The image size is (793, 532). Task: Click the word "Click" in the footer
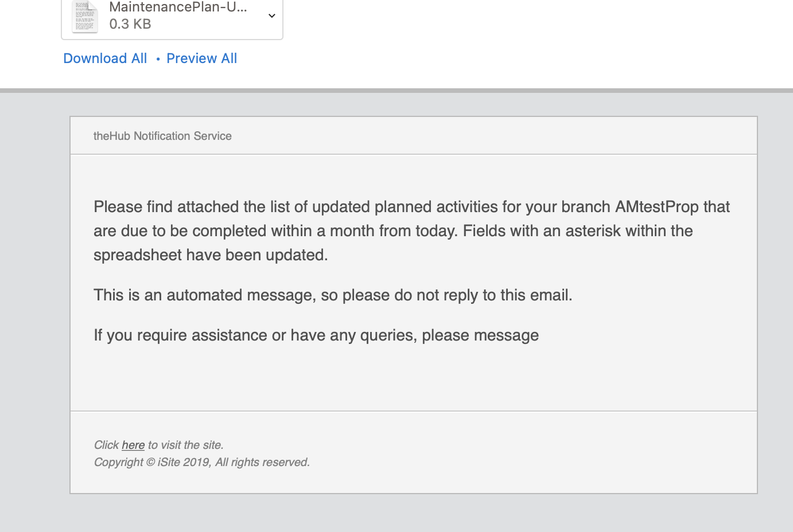coord(106,445)
